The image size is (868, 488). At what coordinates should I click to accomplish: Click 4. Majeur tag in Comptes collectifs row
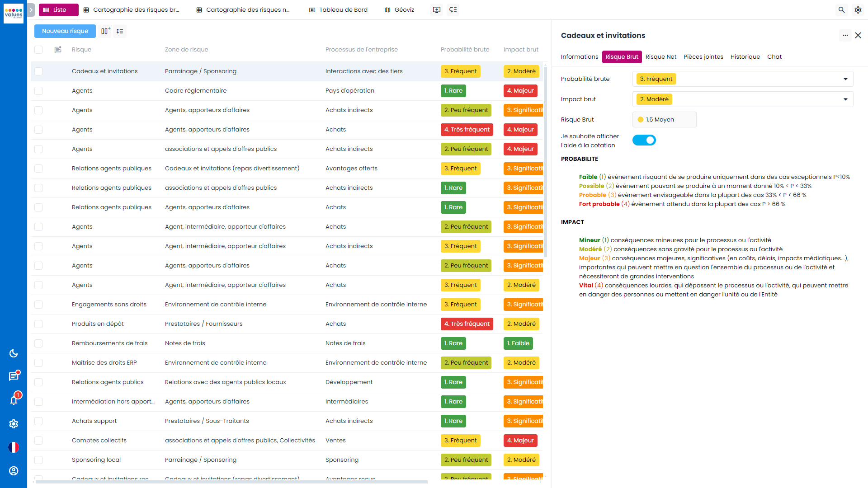pos(520,441)
